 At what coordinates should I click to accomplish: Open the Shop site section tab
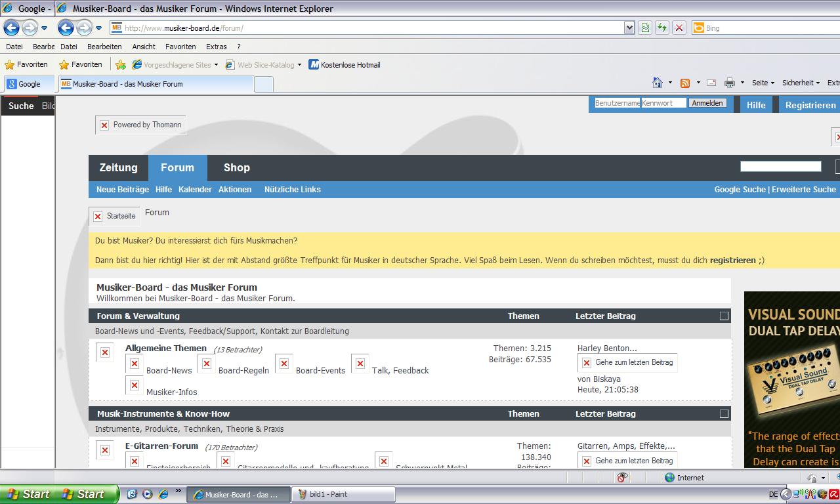pyautogui.click(x=236, y=167)
